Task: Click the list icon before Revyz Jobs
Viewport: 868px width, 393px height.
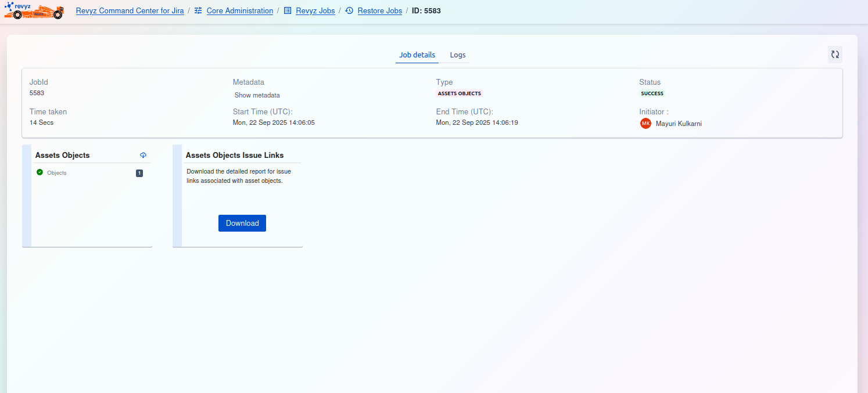Action: coord(288,11)
